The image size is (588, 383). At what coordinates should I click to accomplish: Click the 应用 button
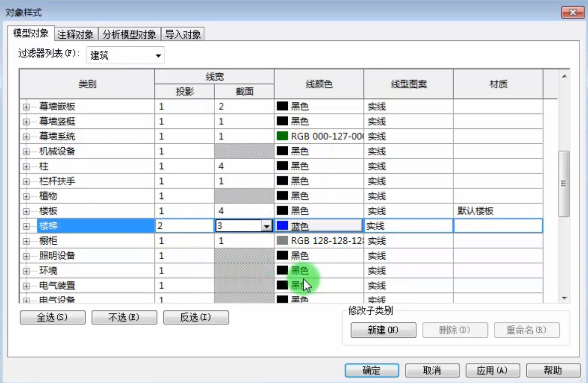click(x=492, y=371)
